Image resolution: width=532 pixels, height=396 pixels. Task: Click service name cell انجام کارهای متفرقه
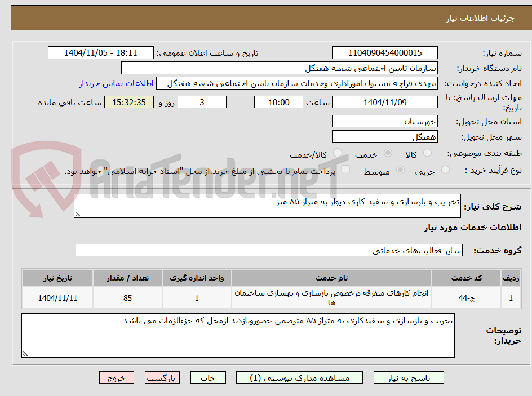331,297
